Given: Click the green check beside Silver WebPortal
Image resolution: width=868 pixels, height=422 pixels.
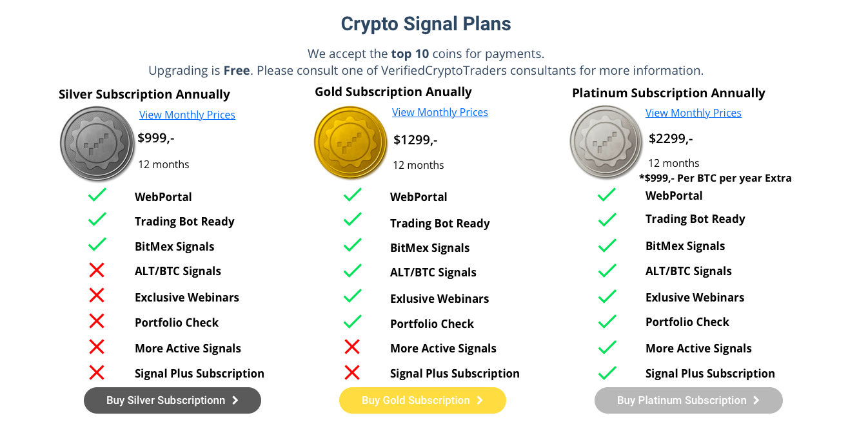Looking at the screenshot, I should click(x=97, y=195).
